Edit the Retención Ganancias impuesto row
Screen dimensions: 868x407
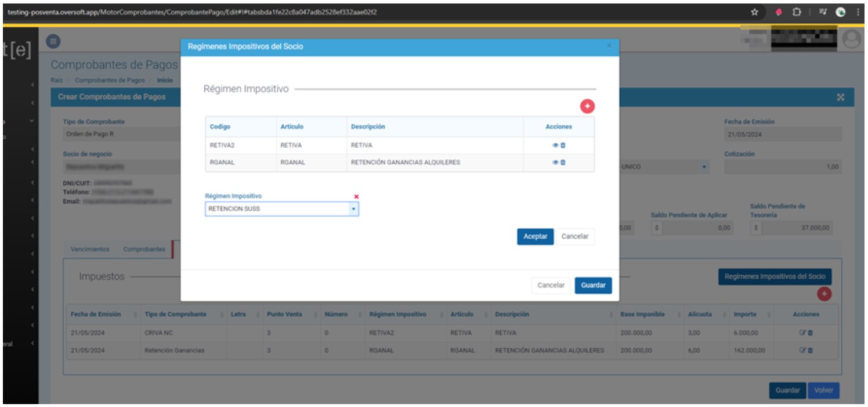(802, 351)
